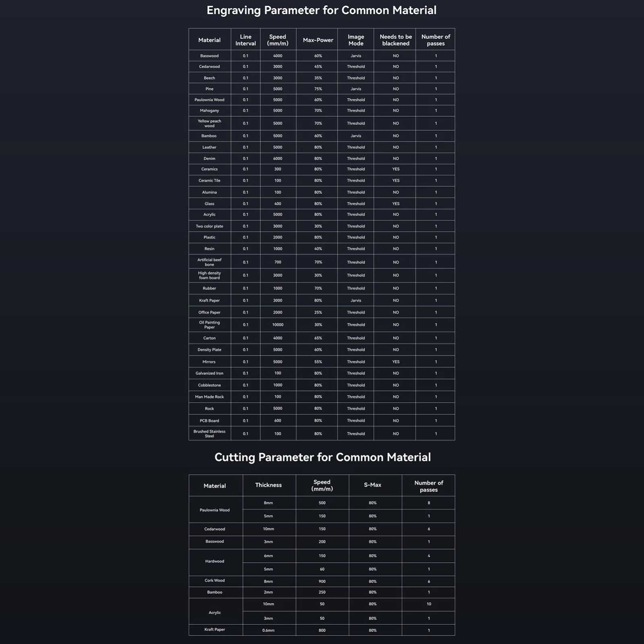Click the 'Engraving Parameter for Common Material' heading
Viewport: 644px width, 644px height.
point(321,10)
